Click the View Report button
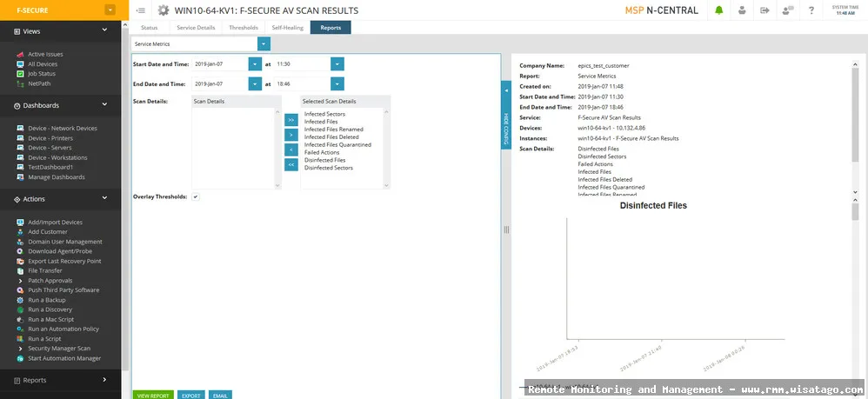 coord(153,396)
